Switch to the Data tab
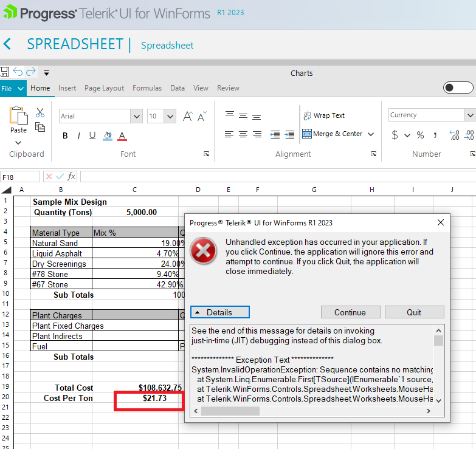The height and width of the screenshot is (449, 476). tap(178, 88)
